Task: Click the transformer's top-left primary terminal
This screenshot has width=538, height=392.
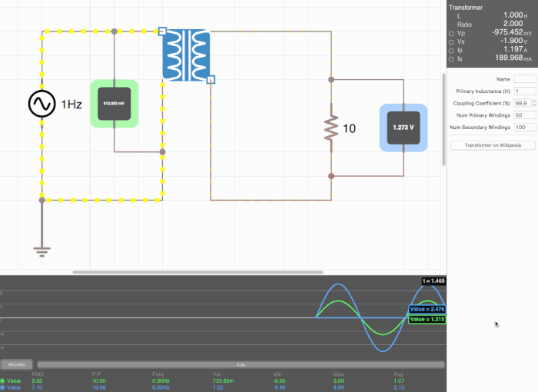Action: (x=162, y=32)
